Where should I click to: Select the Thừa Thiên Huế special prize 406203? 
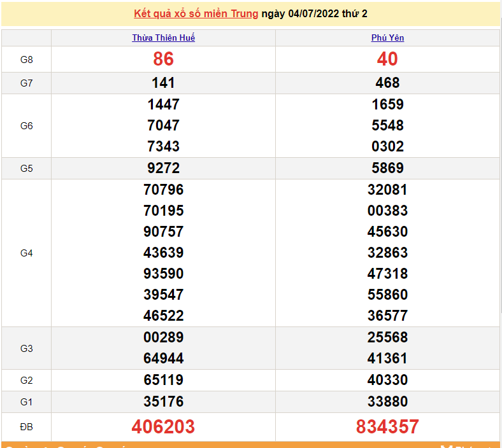(164, 426)
